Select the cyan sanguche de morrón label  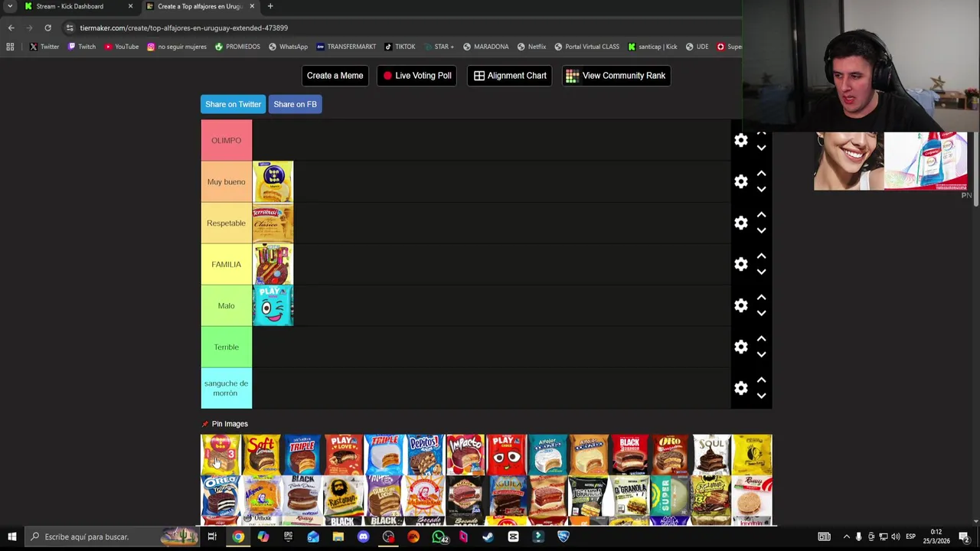pyautogui.click(x=226, y=388)
